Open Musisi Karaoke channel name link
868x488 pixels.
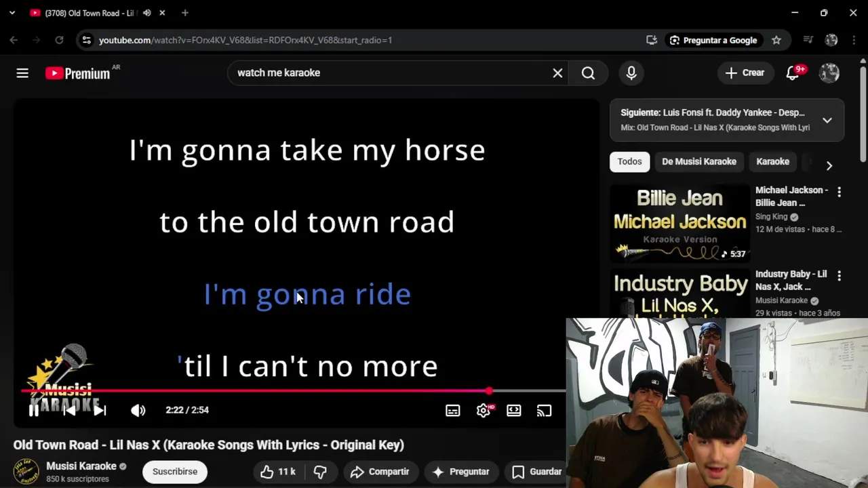(x=81, y=466)
